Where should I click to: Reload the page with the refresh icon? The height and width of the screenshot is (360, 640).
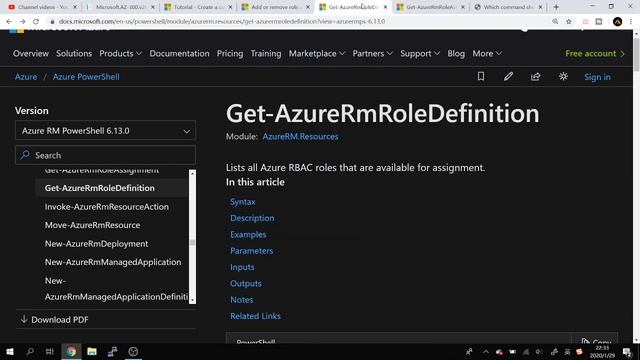36,21
